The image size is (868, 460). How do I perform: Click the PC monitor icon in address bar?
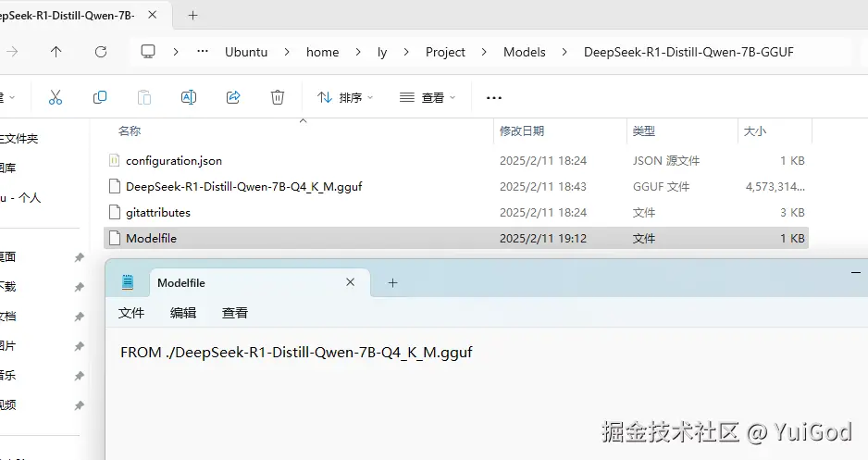[148, 52]
